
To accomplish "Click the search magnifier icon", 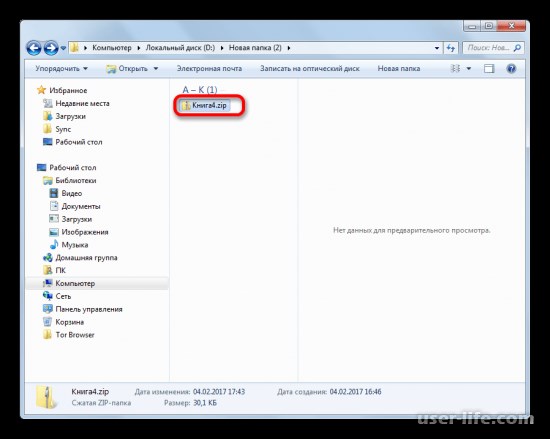I will pyautogui.click(x=517, y=48).
